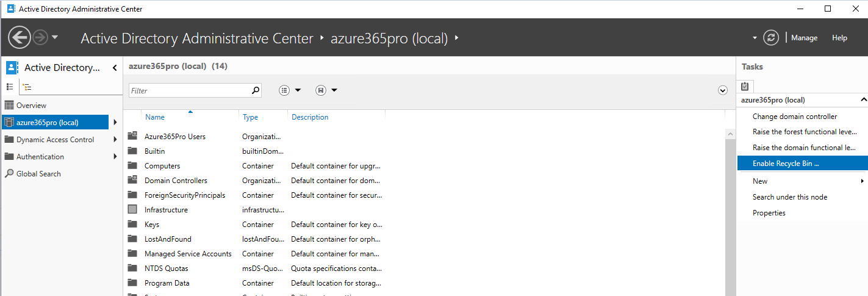Click the forward navigation arrow
868x296 pixels.
(40, 38)
